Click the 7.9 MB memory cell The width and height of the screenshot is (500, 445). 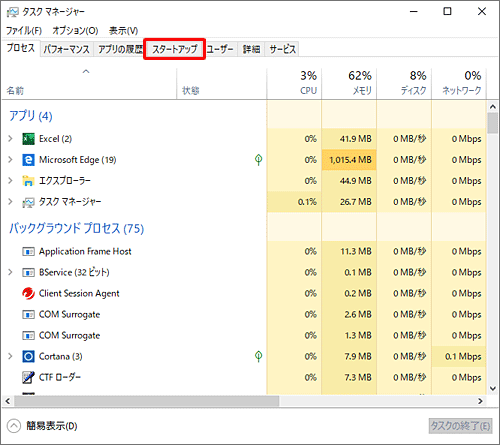[349, 356]
